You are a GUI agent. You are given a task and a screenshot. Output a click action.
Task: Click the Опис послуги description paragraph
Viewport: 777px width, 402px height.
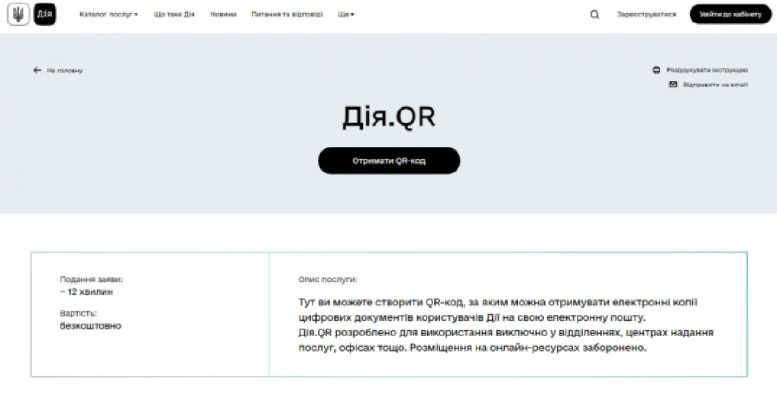pos(506,325)
